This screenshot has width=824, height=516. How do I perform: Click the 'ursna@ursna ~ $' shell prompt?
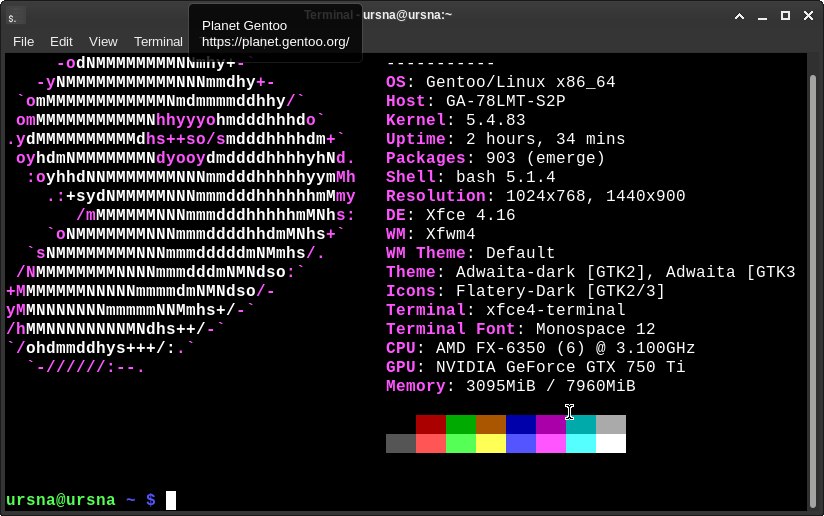81,500
